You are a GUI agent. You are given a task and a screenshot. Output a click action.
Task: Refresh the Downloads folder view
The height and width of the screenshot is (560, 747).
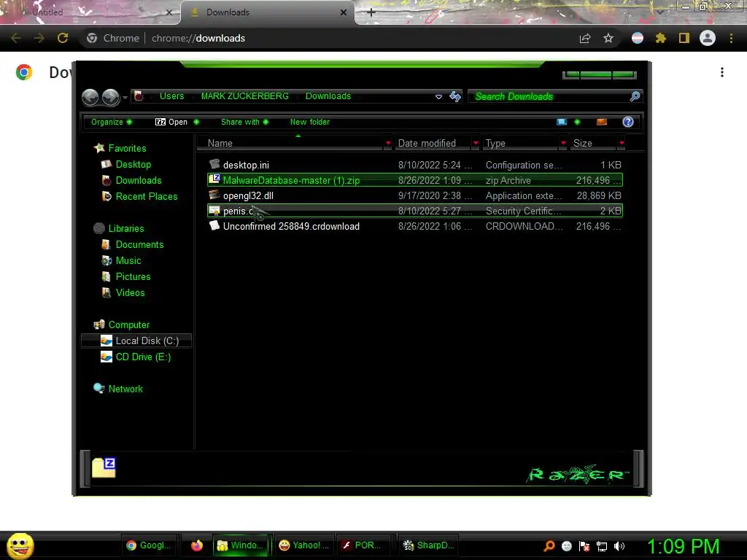tap(455, 97)
